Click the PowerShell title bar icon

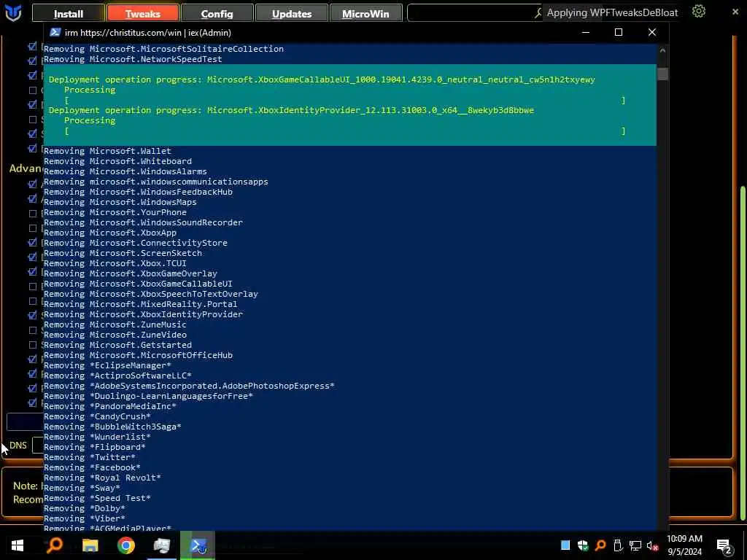pos(55,32)
